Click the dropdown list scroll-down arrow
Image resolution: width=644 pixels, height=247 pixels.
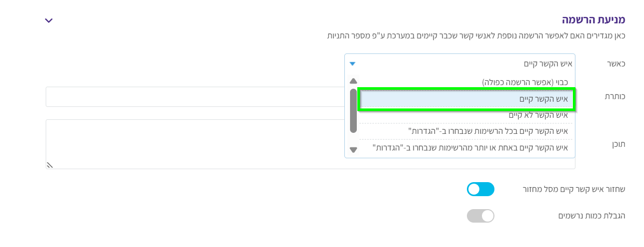coord(354,150)
